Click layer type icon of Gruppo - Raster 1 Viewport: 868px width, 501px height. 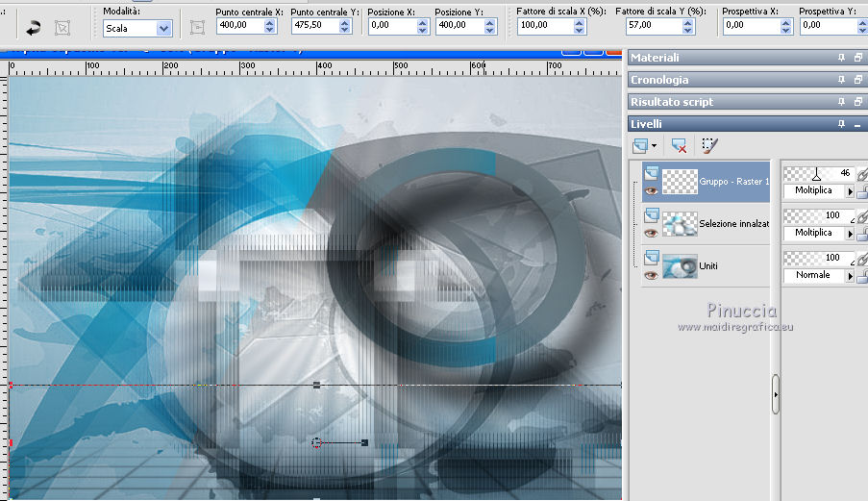point(652,173)
